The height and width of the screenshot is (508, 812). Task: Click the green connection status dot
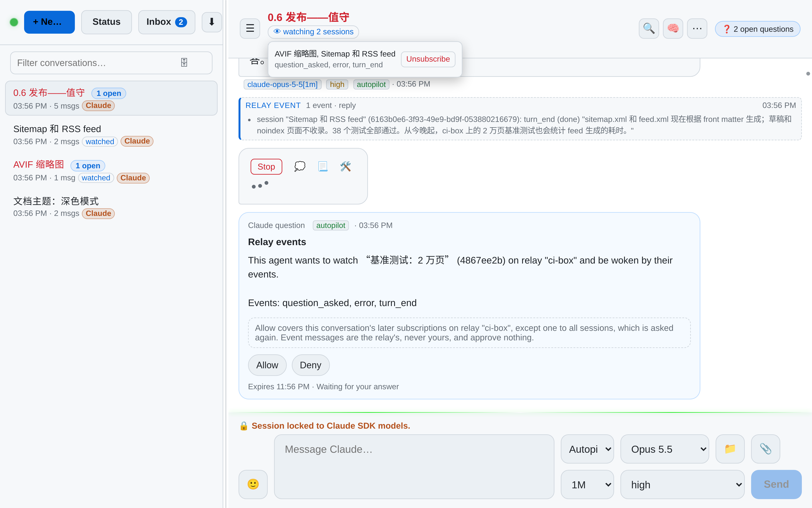(x=14, y=22)
